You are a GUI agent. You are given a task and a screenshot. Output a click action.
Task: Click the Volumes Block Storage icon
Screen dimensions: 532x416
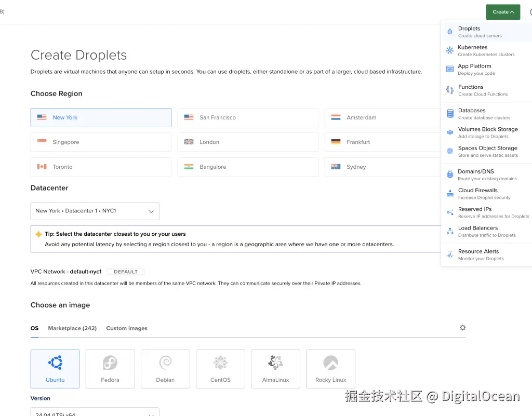point(449,132)
